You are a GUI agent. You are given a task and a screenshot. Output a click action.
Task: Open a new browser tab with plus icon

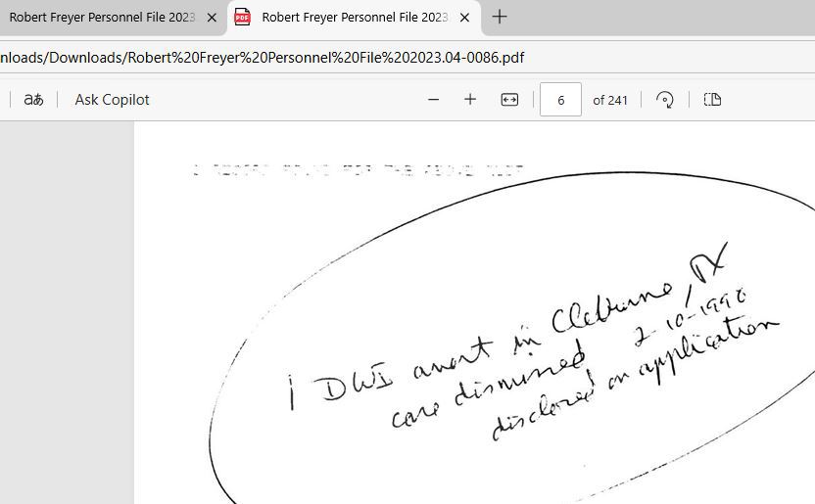pyautogui.click(x=500, y=17)
